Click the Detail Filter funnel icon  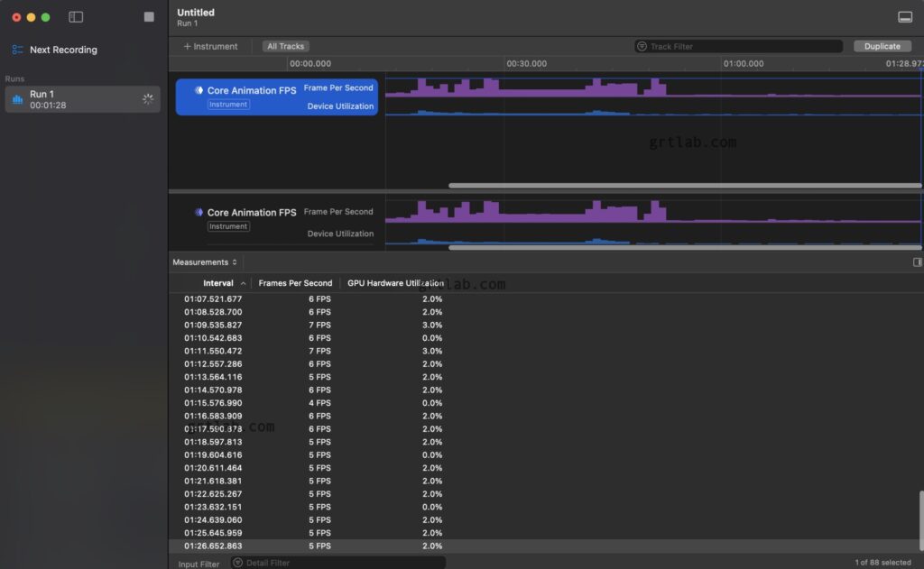238,563
